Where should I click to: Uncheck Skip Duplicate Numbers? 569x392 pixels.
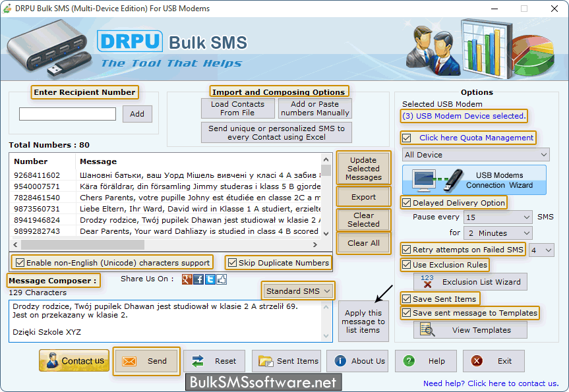tap(232, 263)
